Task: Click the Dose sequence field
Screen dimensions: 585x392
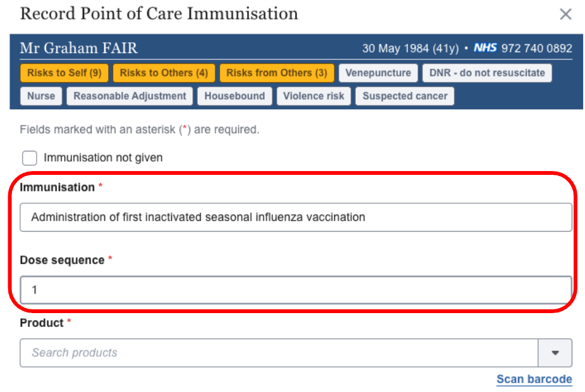Action: click(296, 290)
